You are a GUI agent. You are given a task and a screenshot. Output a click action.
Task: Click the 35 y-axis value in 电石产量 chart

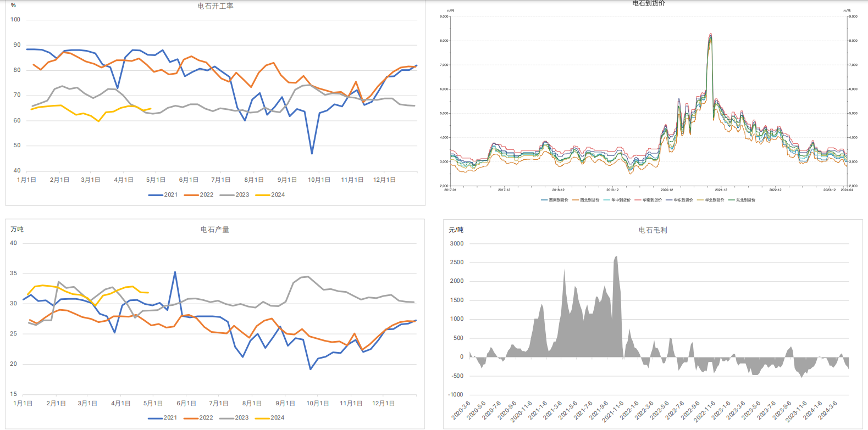(x=14, y=273)
